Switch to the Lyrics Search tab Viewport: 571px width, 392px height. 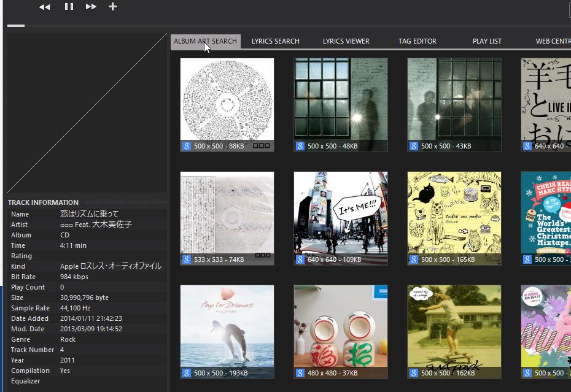[x=275, y=41]
